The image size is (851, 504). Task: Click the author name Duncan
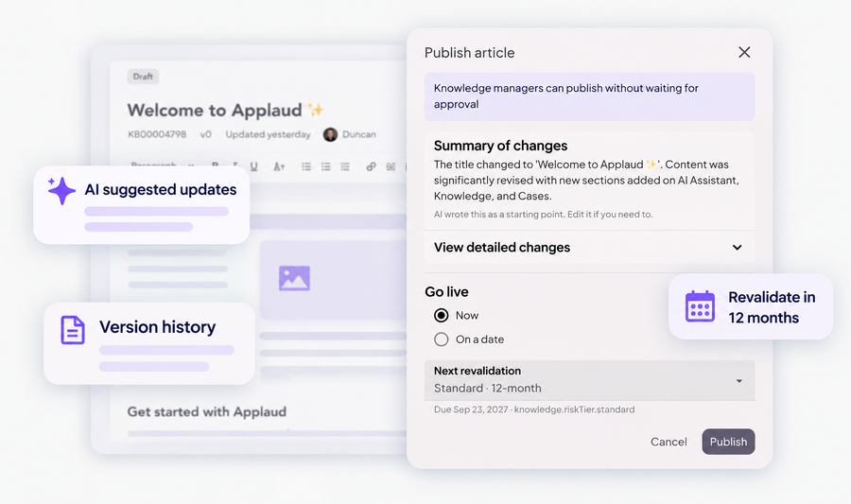pyautogui.click(x=358, y=134)
